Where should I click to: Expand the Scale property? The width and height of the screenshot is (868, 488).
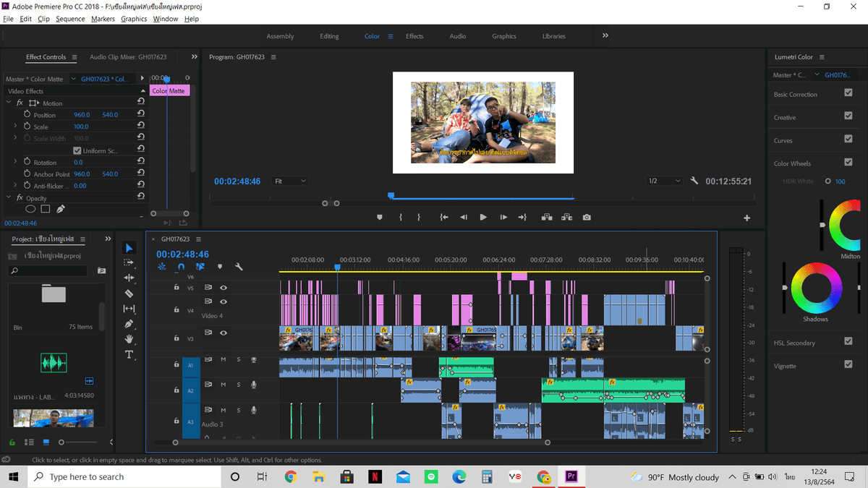[x=15, y=127]
